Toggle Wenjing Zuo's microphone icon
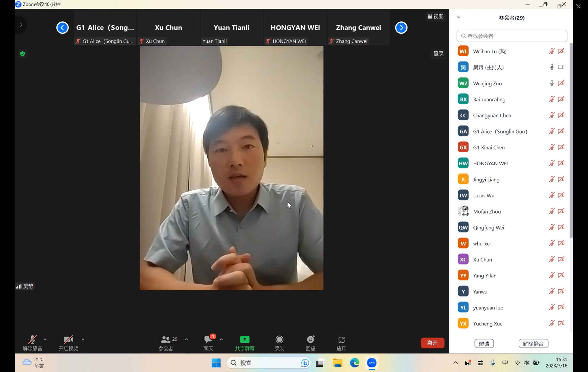 tap(552, 83)
